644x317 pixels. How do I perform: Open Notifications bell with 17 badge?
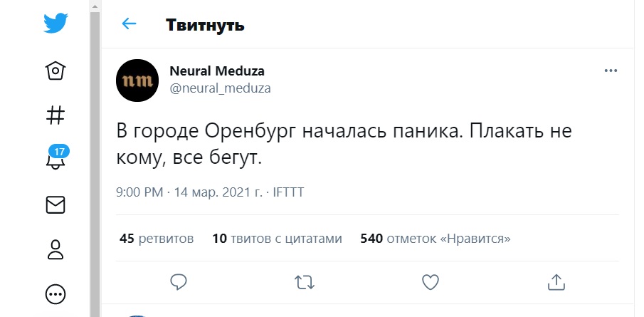pos(56,160)
